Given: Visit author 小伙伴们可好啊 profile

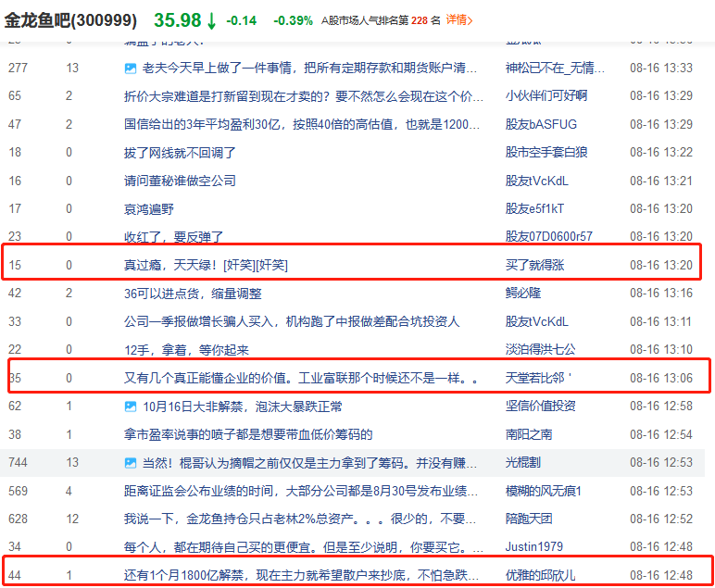Looking at the screenshot, I should coord(546,95).
